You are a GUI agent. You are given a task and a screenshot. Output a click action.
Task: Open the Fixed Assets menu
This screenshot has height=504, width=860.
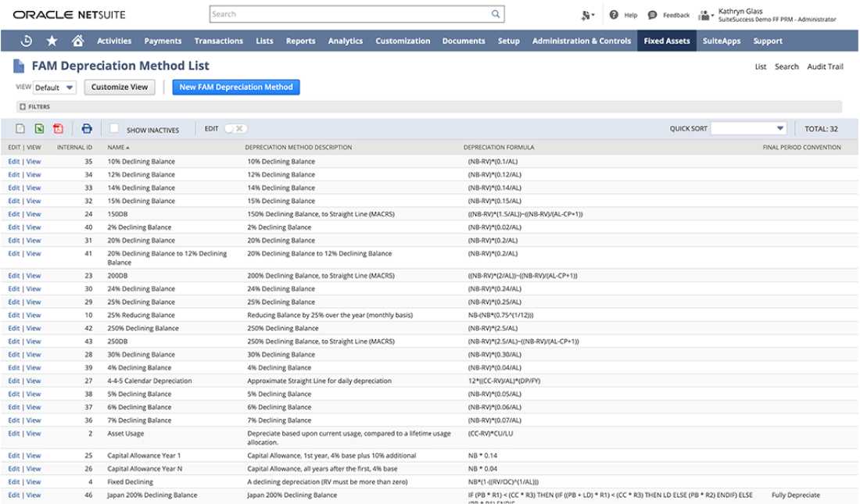[666, 41]
